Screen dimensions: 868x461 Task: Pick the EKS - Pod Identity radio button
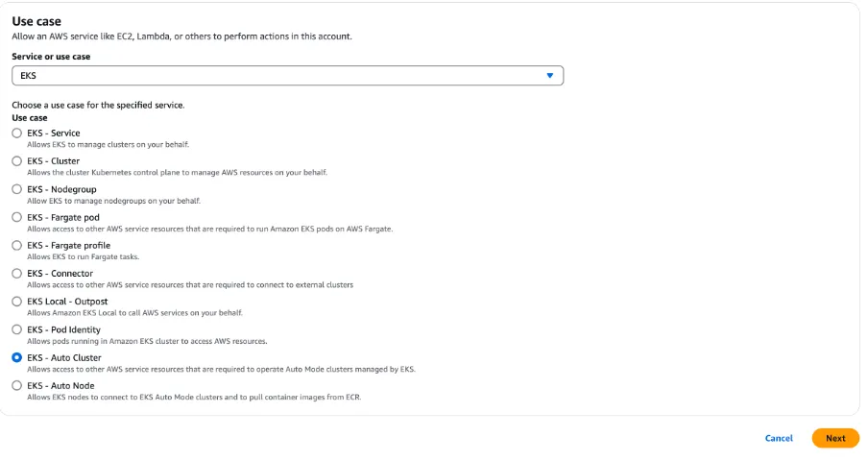tap(17, 329)
